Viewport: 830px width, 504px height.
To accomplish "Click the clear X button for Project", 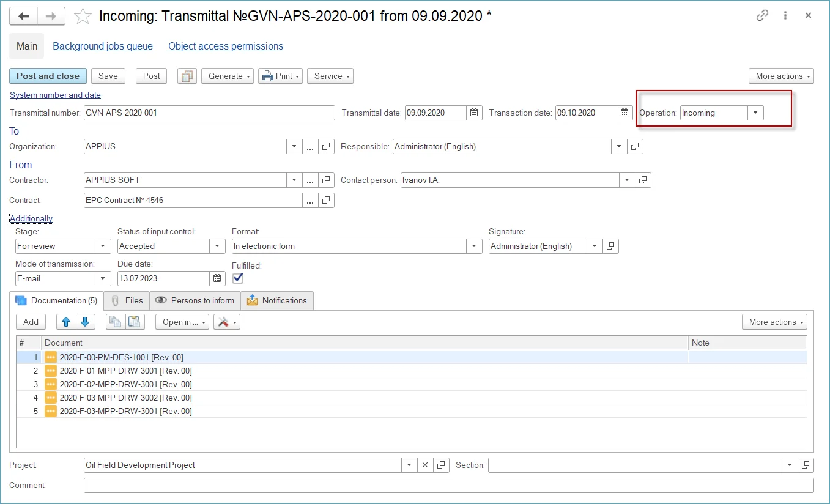I will 425,465.
